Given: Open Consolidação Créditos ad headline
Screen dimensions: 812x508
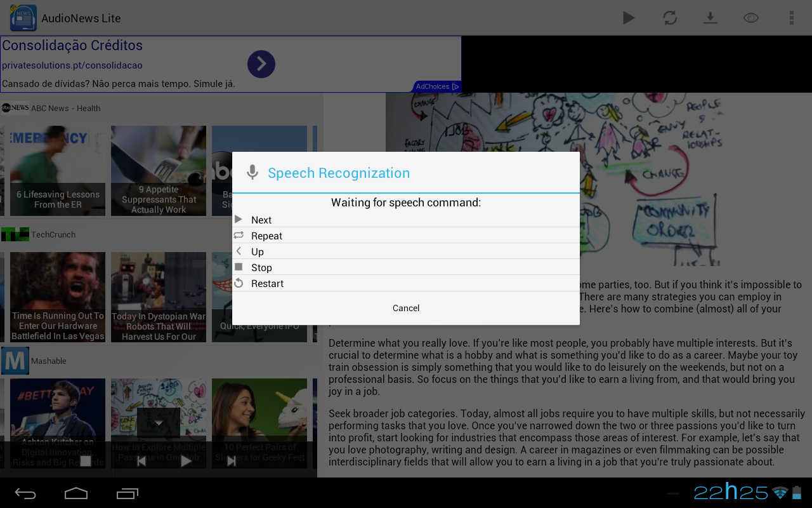Looking at the screenshot, I should (72, 46).
